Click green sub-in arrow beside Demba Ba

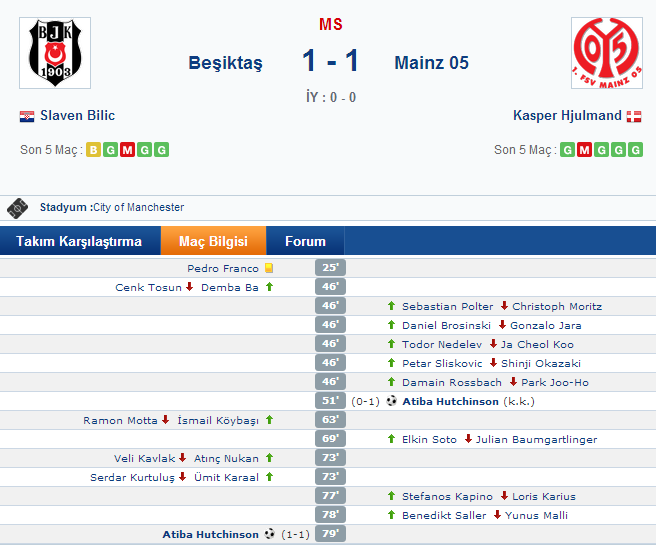click(x=269, y=287)
